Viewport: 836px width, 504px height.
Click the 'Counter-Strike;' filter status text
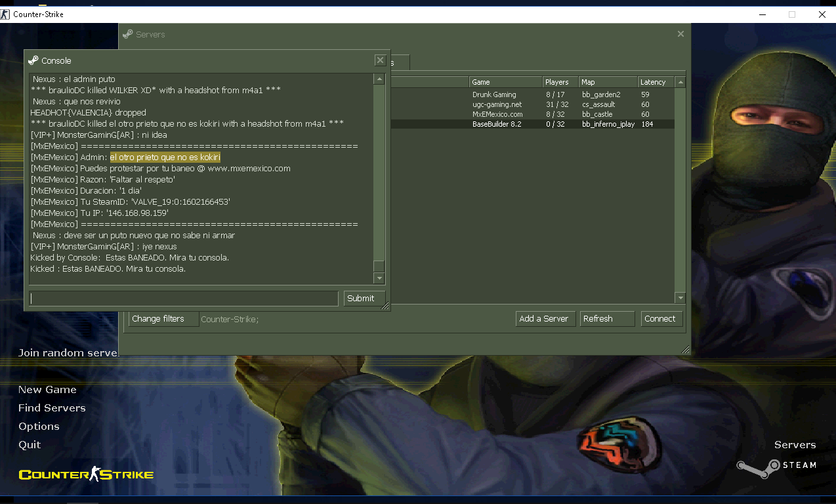click(230, 320)
